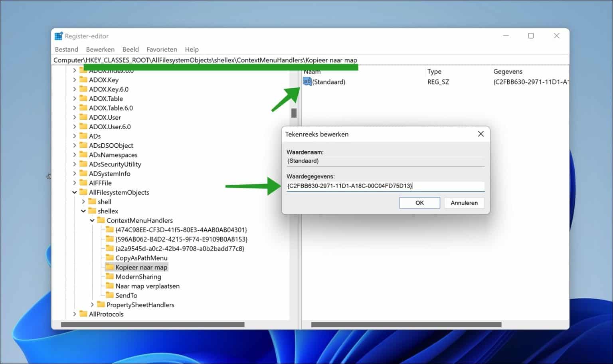Select the ModernSharing folder icon
Viewport: 613px width, 364px height.
click(110, 277)
